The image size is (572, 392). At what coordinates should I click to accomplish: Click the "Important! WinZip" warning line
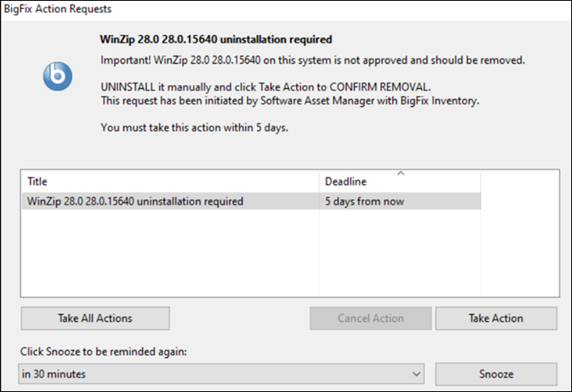click(313, 61)
